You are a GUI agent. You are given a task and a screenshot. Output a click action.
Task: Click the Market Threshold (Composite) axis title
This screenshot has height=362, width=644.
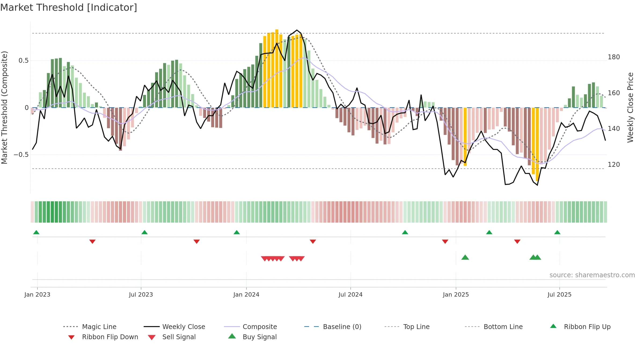coord(4,108)
